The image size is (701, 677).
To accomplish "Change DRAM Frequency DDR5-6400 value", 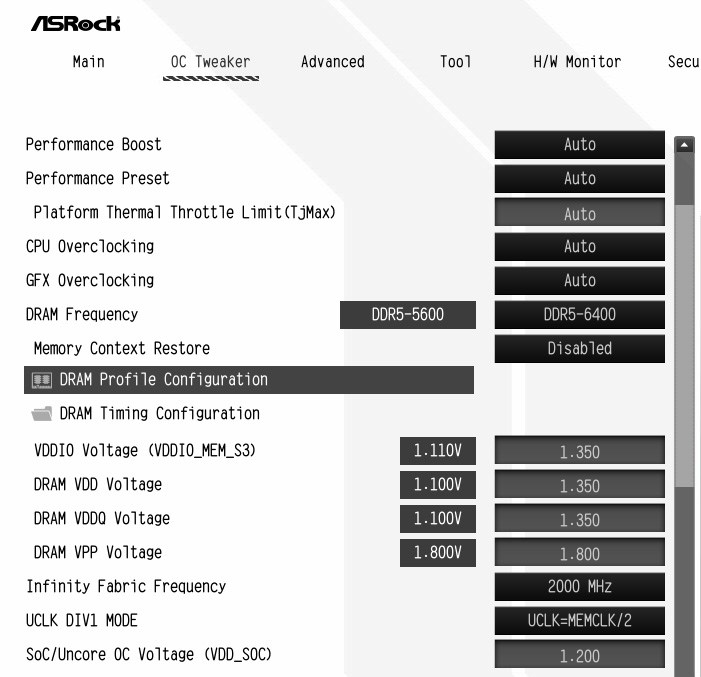I will [x=579, y=315].
